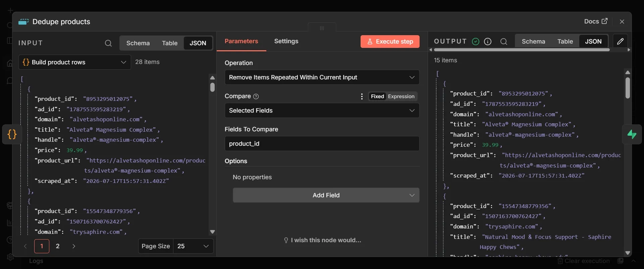Click input title "Alveta® Magnesium Complex"

click(x=111, y=130)
